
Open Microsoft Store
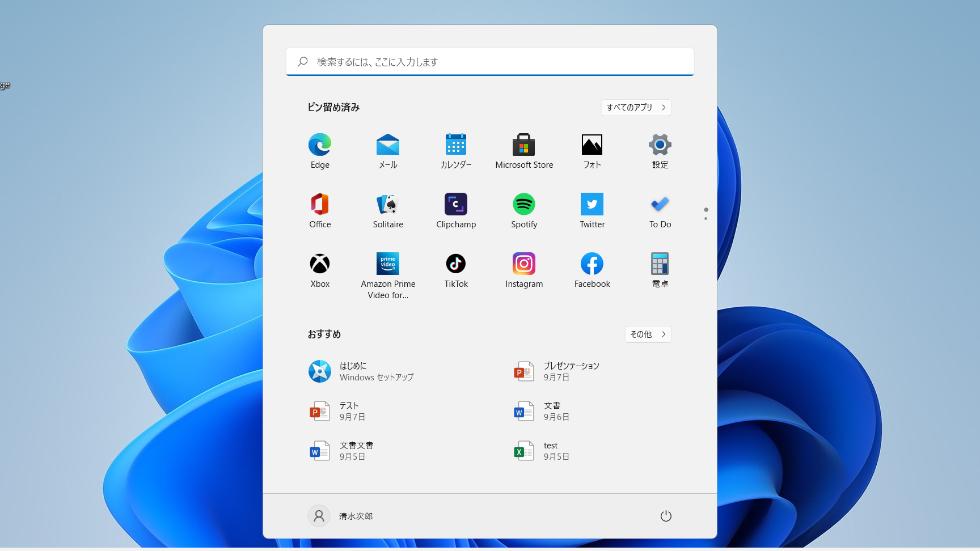pyautogui.click(x=524, y=151)
